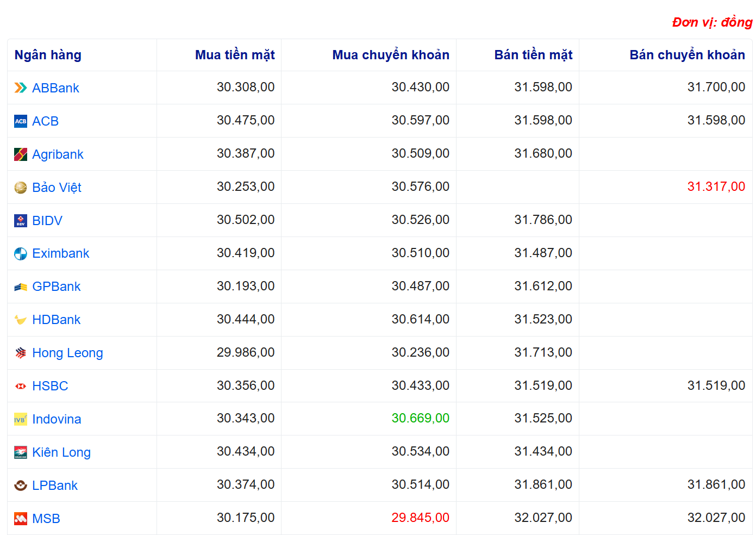This screenshot has height=535, width=756.
Task: Open the Indovina bank link
Action: [x=57, y=419]
